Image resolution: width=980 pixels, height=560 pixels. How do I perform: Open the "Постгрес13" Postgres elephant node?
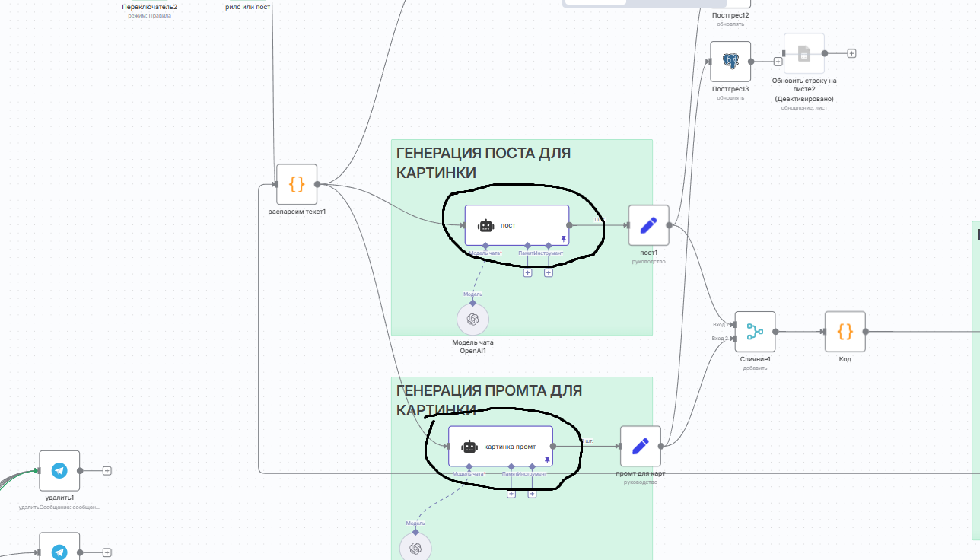pos(730,62)
